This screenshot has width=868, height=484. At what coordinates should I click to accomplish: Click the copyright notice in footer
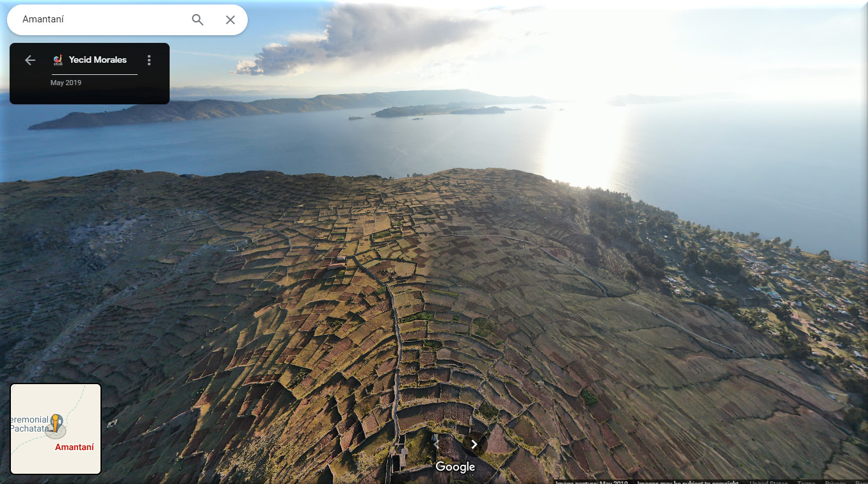pyautogui.click(x=687, y=482)
